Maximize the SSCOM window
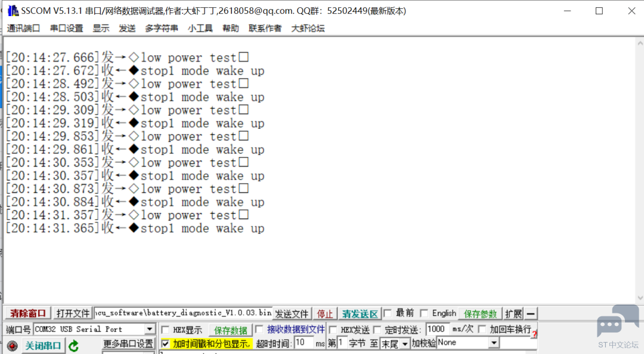Screen dimensions: 644x354 [599, 11]
